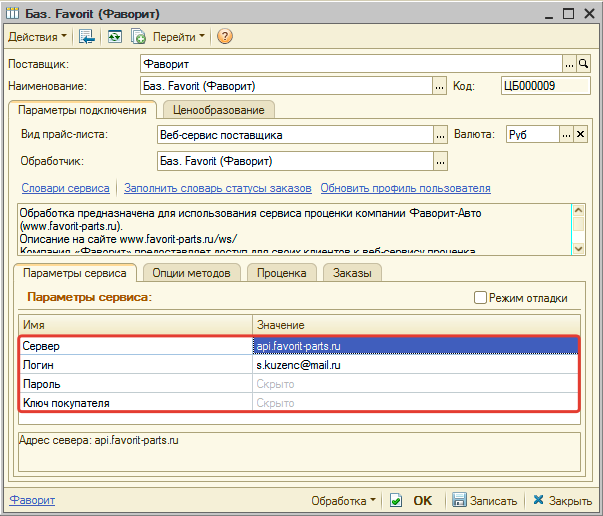Switch to the Ценообразование tab
This screenshot has width=603, height=516.
point(218,110)
